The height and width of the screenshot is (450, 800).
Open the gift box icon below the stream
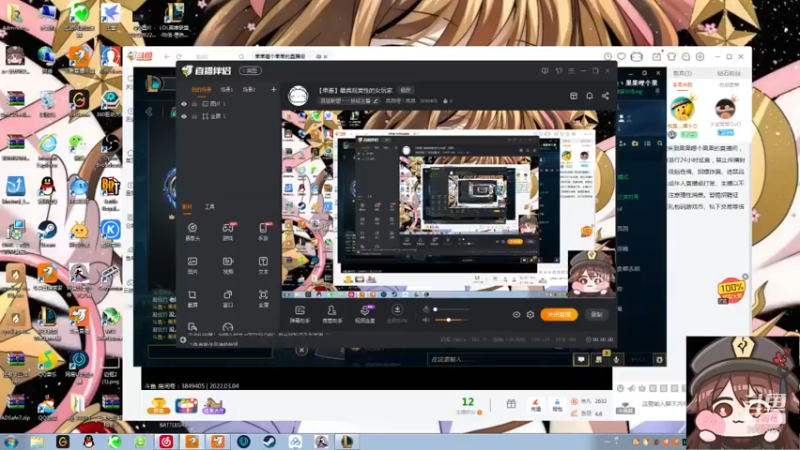(x=511, y=404)
